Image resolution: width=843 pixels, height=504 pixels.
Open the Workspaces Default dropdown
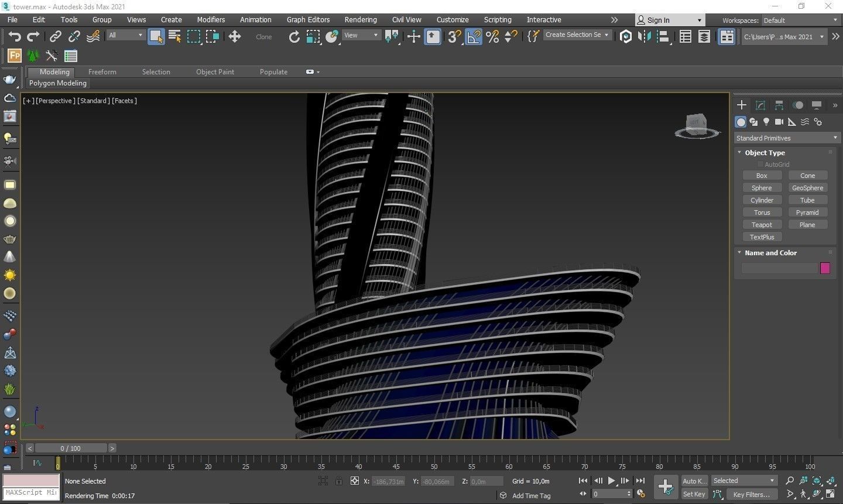(x=800, y=20)
